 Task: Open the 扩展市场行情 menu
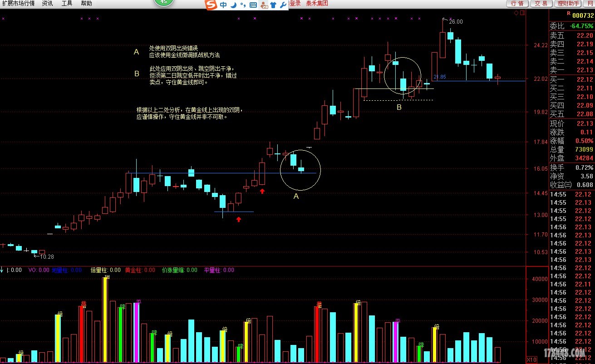click(18, 3)
